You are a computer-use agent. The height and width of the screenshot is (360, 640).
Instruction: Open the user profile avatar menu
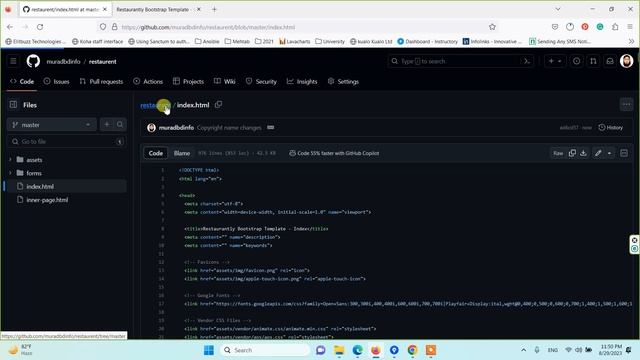tap(627, 61)
